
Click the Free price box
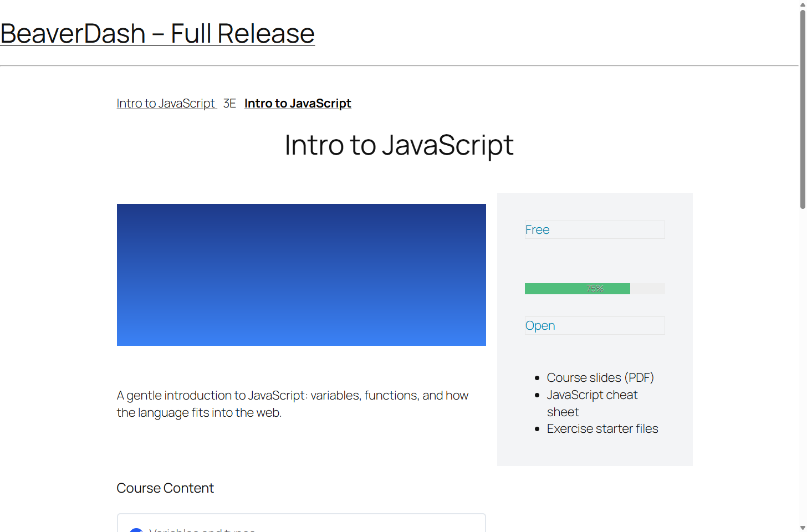click(x=595, y=230)
